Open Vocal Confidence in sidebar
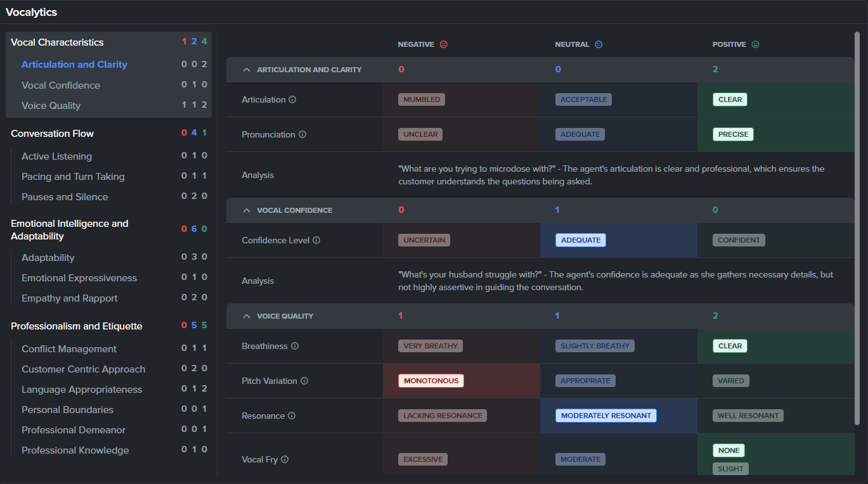This screenshot has width=868, height=484. (x=61, y=86)
